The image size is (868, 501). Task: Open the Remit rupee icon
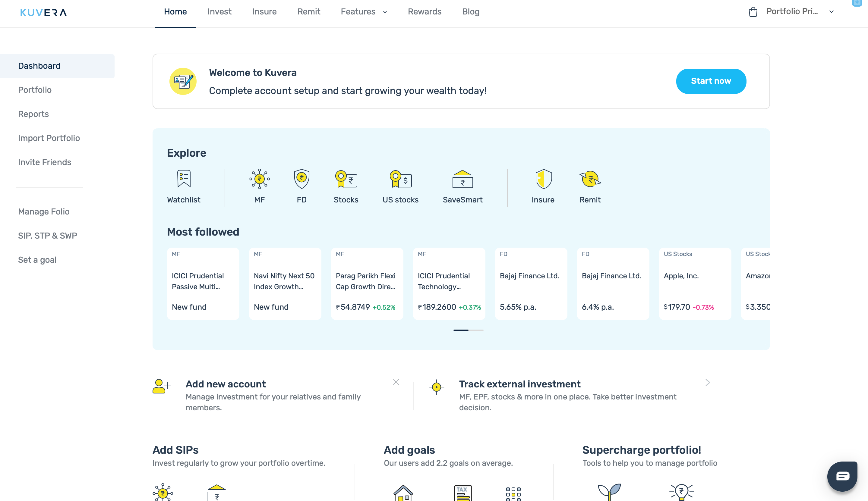click(590, 179)
